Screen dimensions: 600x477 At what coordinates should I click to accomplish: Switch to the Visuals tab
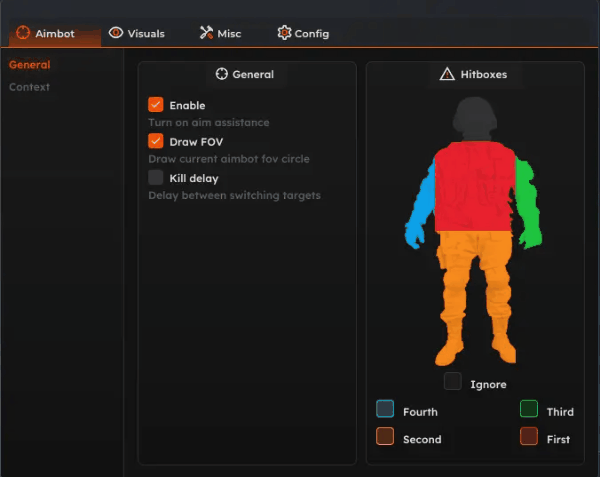coord(137,34)
